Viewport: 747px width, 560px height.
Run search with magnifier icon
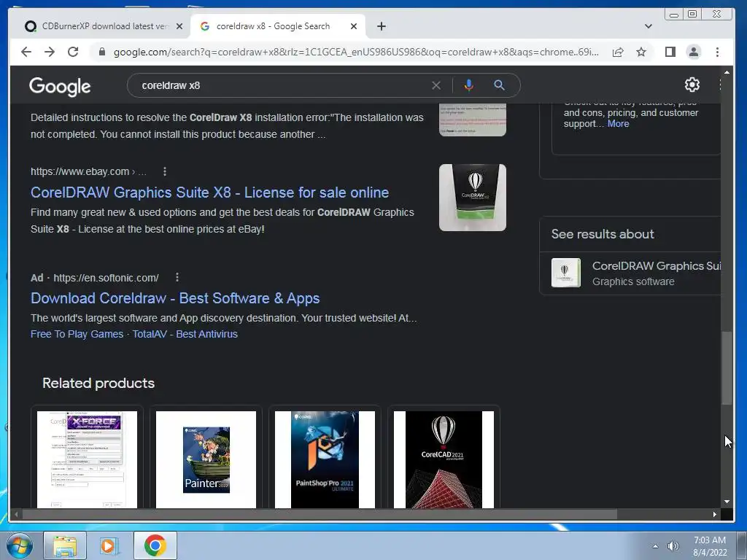499,85
